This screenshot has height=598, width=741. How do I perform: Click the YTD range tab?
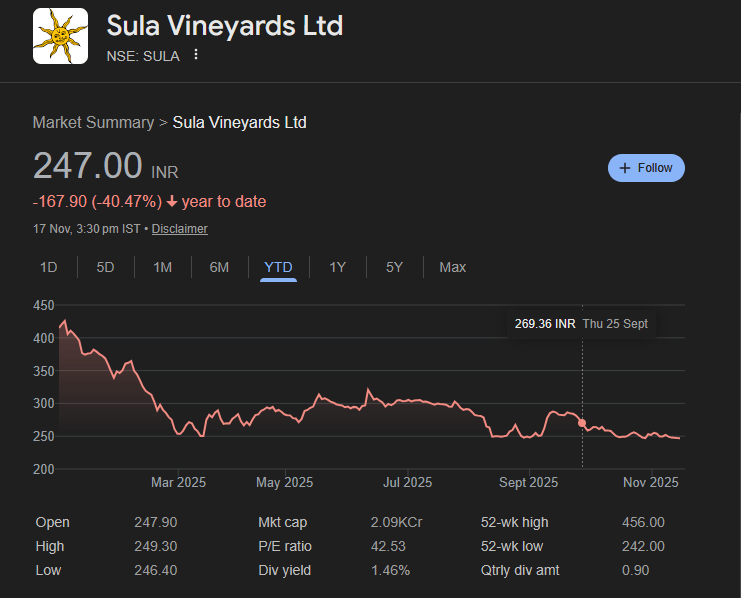click(x=278, y=267)
